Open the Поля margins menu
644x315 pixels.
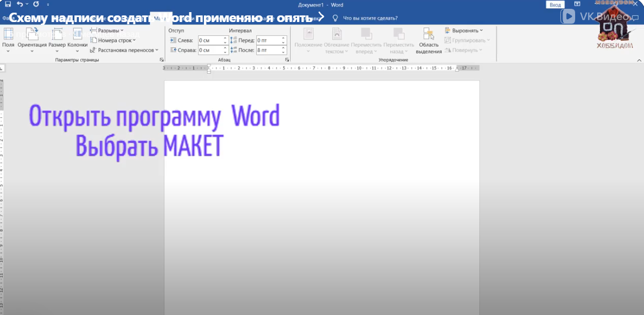[x=8, y=40]
